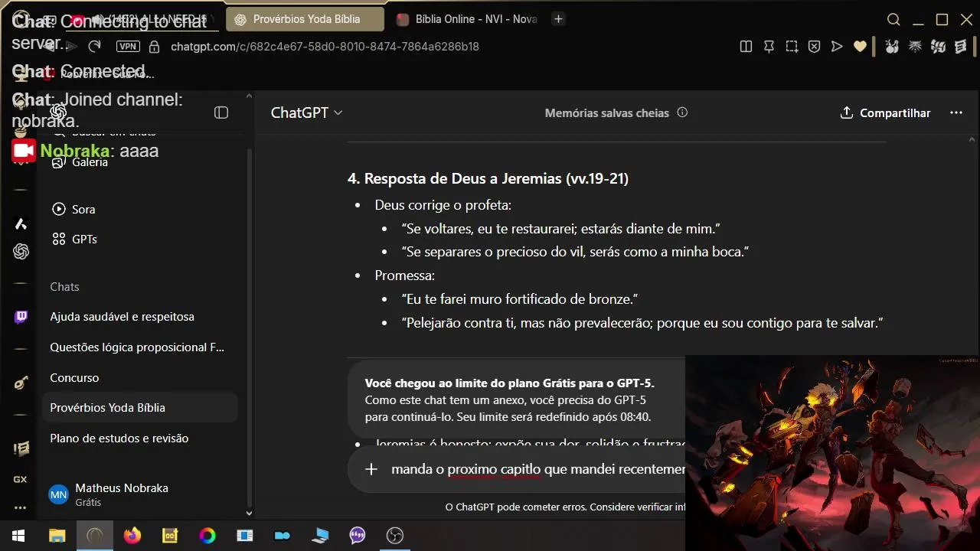980x551 pixels.
Task: Open the side rail three-dot more menu
Action: pos(21,507)
